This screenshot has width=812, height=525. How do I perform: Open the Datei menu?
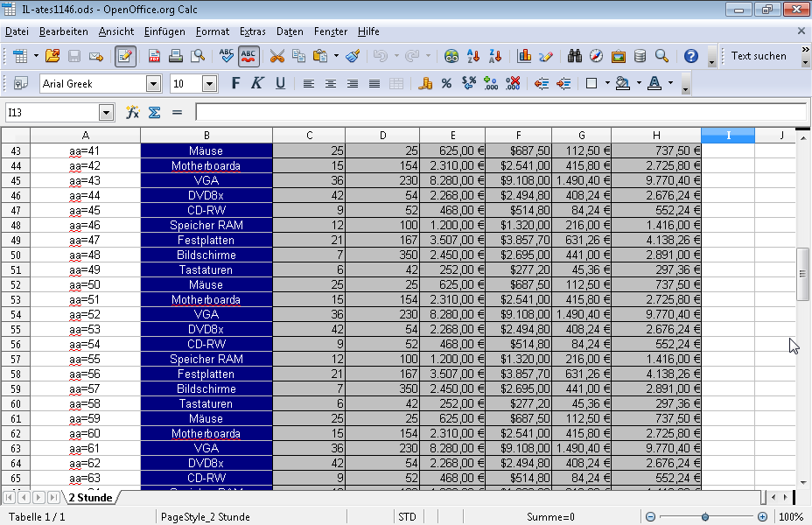pyautogui.click(x=17, y=31)
